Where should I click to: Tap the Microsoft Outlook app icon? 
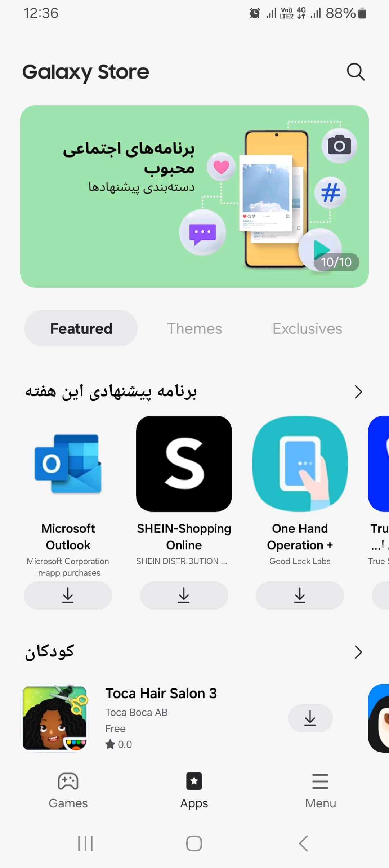68,464
